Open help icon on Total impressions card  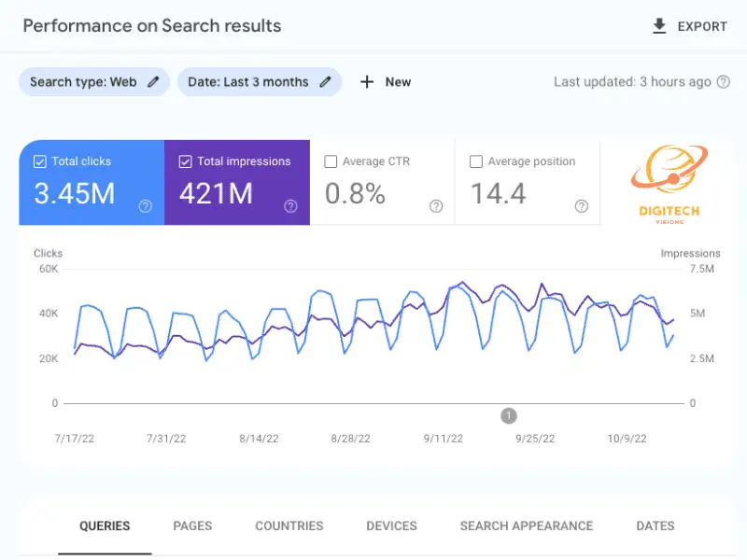click(290, 206)
